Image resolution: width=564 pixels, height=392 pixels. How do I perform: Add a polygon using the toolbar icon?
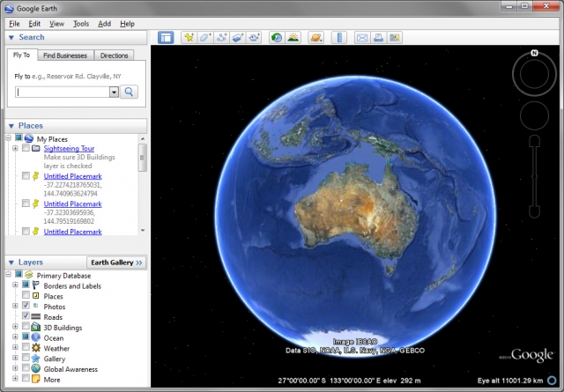tap(205, 37)
